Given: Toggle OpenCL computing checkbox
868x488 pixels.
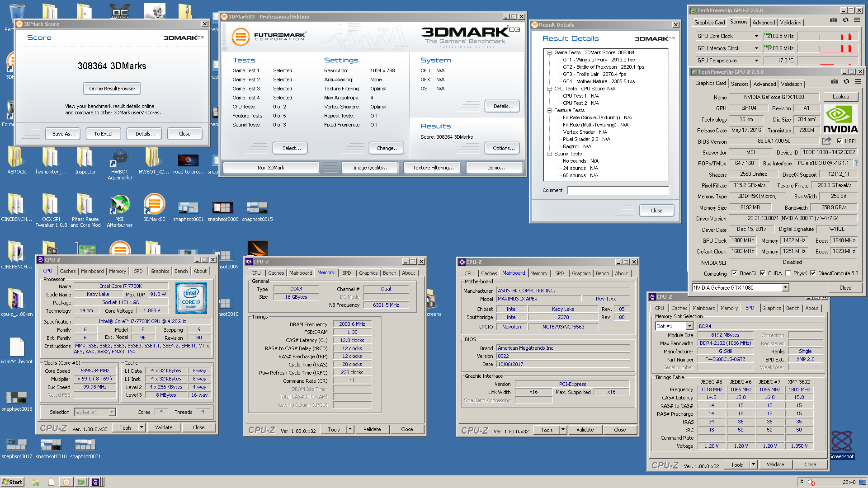Looking at the screenshot, I should click(x=734, y=273).
